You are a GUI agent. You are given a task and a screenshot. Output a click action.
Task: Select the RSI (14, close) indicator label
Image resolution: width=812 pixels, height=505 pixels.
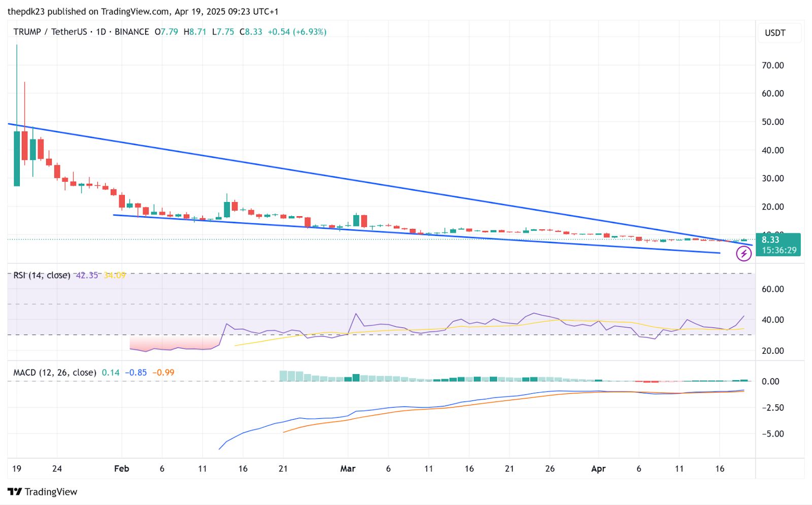point(42,275)
